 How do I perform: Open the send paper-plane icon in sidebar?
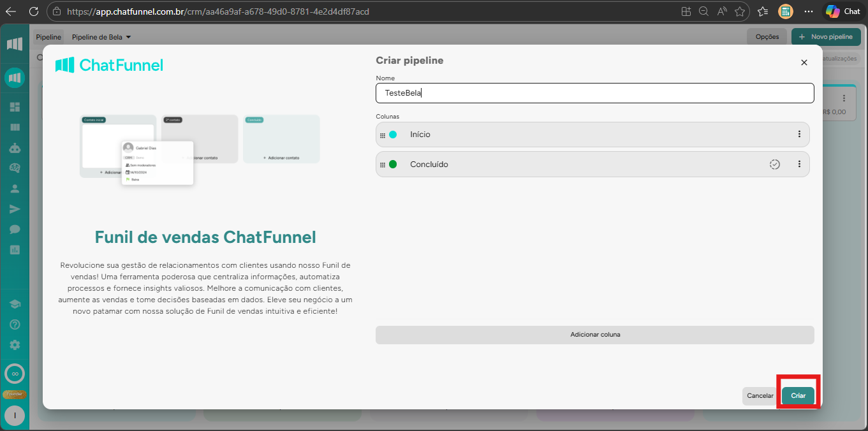point(15,209)
